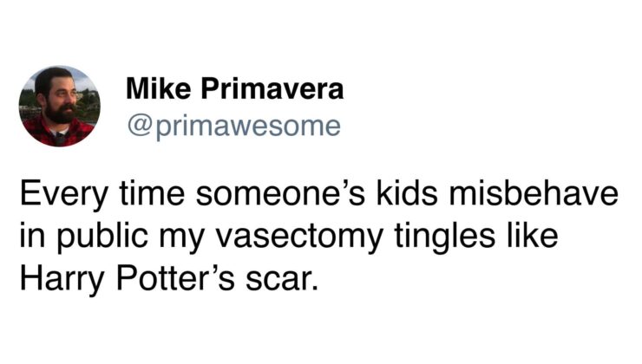Click the surname 'Primavera' in header

point(272,88)
